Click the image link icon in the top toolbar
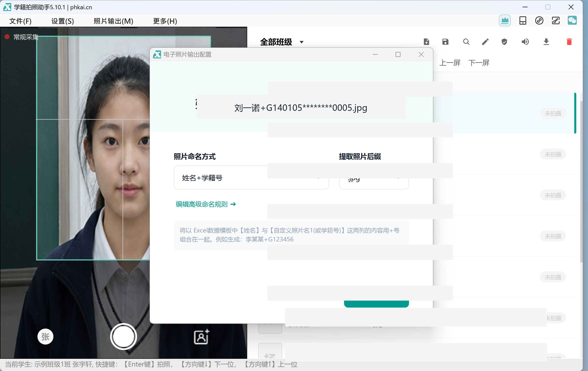 point(556,20)
